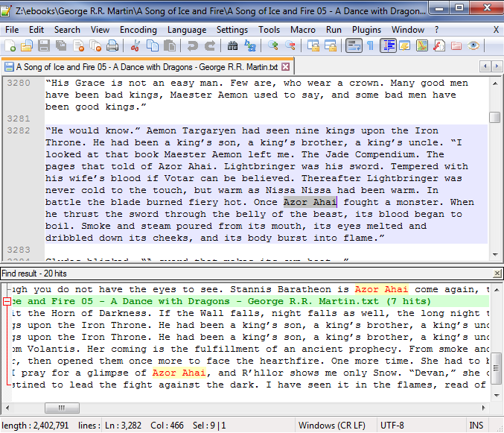
Task: Open the Macro menu
Action: click(x=303, y=30)
